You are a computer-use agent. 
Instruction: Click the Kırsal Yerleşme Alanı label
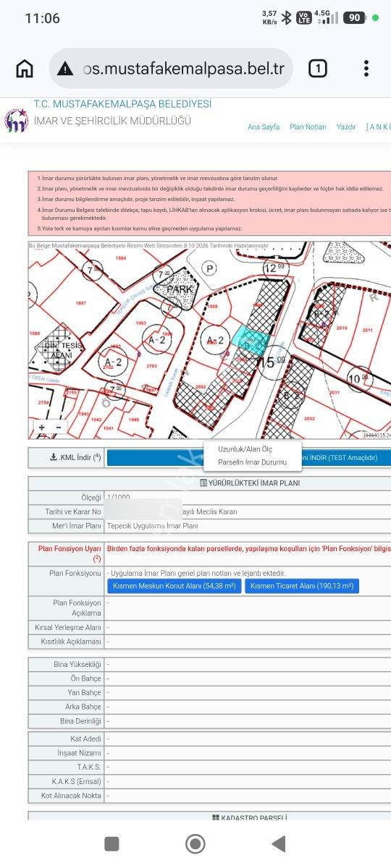(x=68, y=627)
